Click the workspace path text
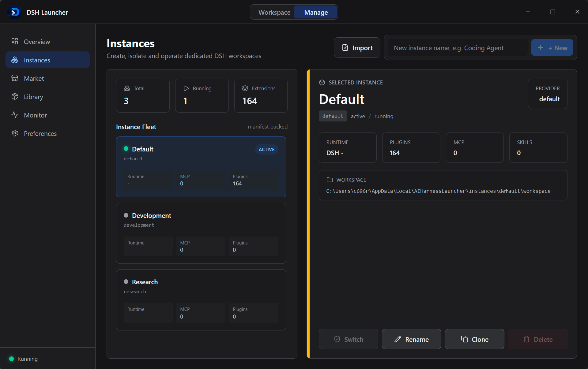This screenshot has width=588, height=369. point(438,191)
